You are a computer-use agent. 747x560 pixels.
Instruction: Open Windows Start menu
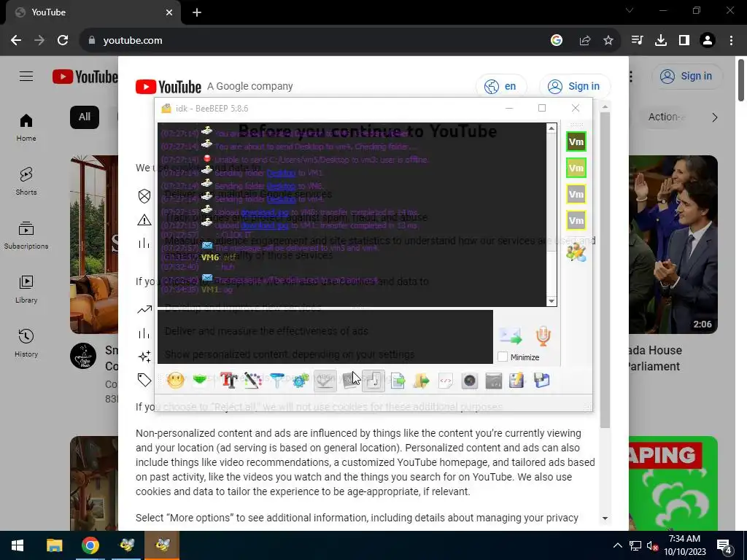click(18, 545)
